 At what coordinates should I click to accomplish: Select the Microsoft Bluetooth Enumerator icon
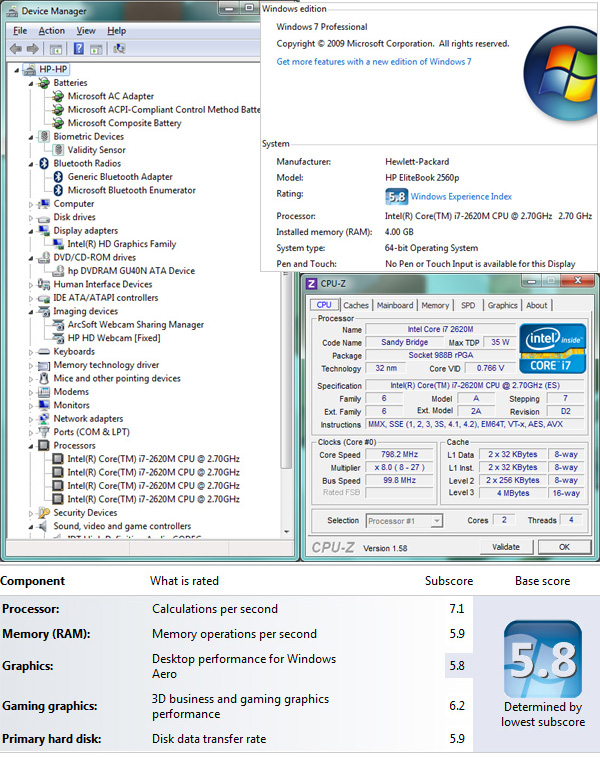pyautogui.click(x=58, y=190)
